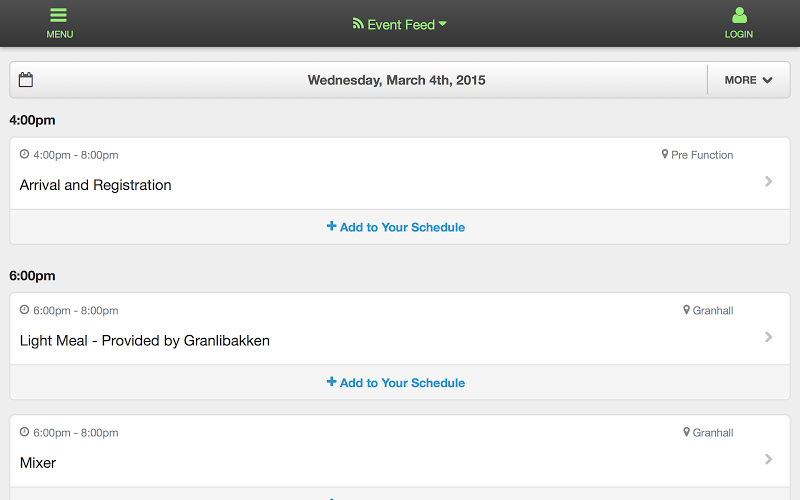Open the hamburger MENU icon
800x500 pixels.
(59, 15)
